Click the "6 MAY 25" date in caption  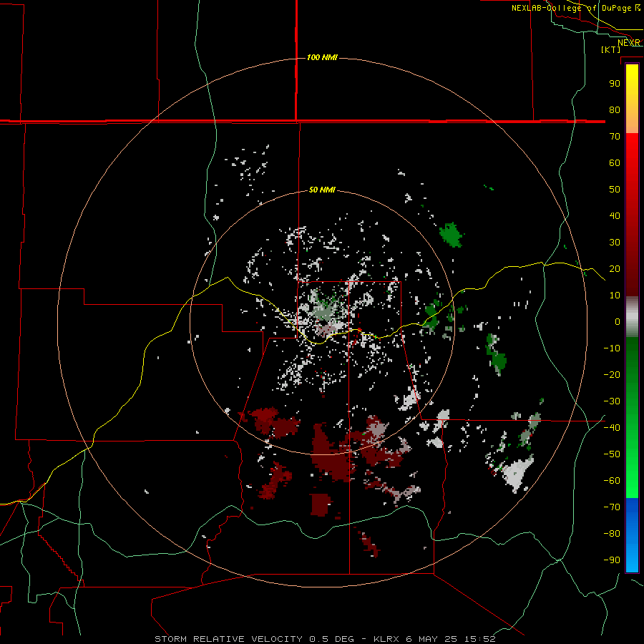(431, 639)
